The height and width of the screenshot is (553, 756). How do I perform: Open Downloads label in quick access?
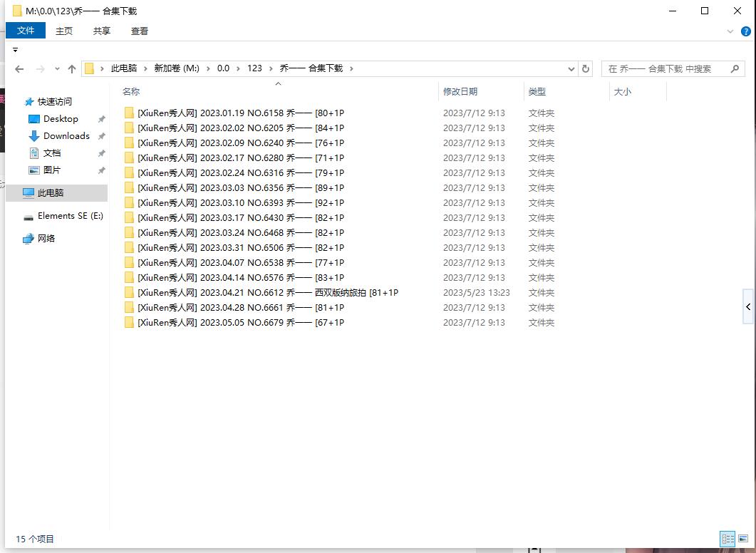coord(66,136)
